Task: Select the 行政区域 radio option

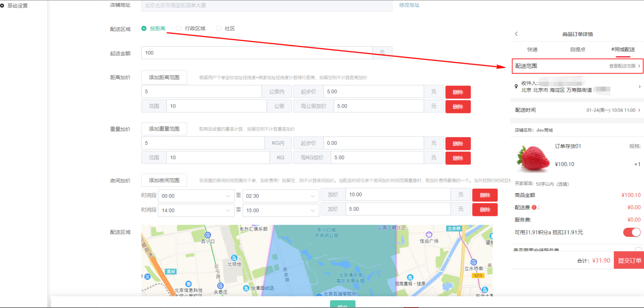Action: click(x=179, y=28)
